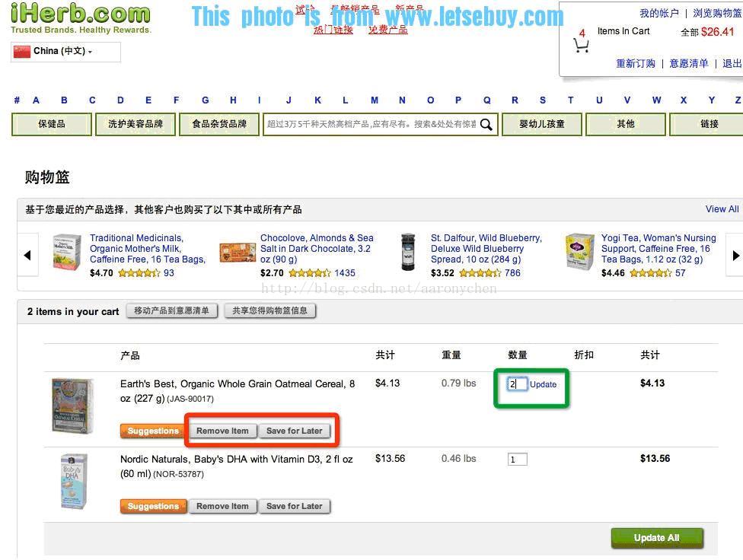Click the $13.56 item price
Image resolution: width=743 pixels, height=560 pixels.
390,458
